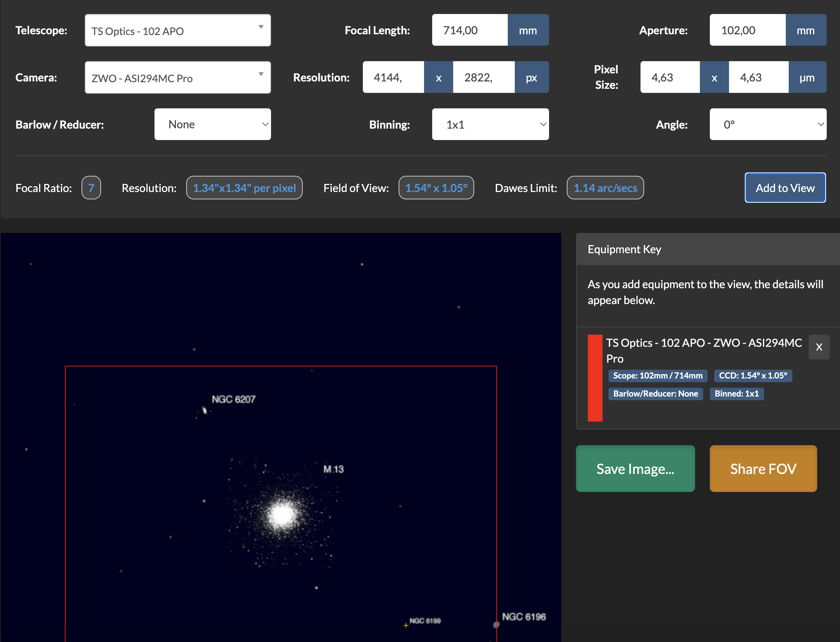Click the Save Image button

click(x=635, y=468)
